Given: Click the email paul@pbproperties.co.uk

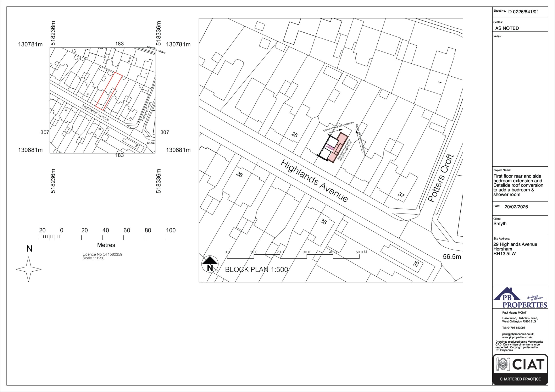Looking at the screenshot, I should [518, 334].
